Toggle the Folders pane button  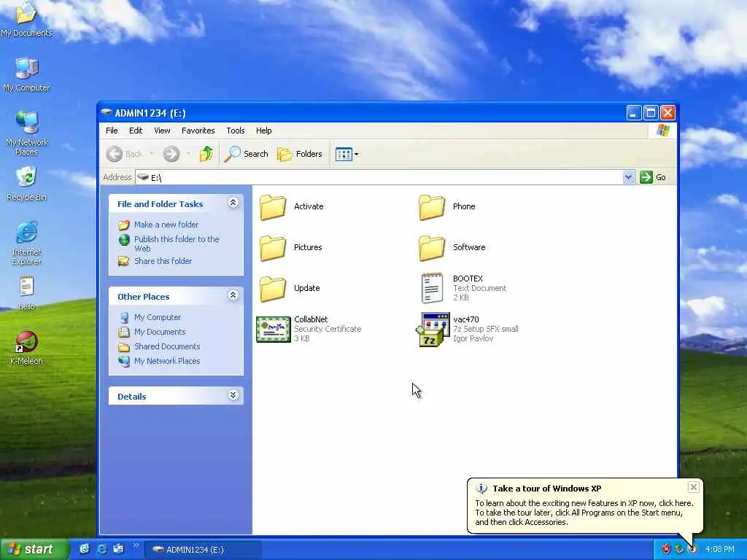[300, 154]
